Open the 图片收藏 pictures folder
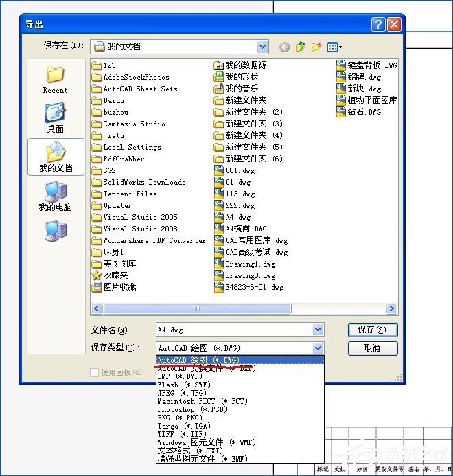The height and width of the screenshot is (476, 453). click(114, 287)
